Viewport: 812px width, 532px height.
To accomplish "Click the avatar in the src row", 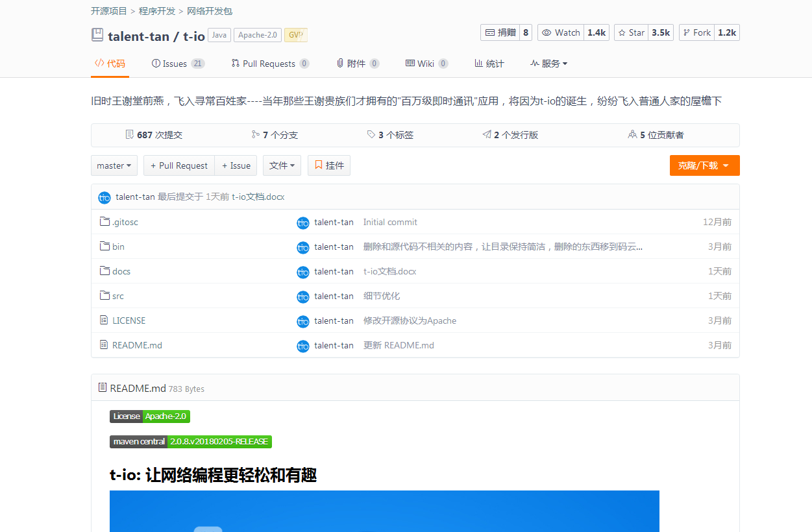I will pyautogui.click(x=303, y=296).
